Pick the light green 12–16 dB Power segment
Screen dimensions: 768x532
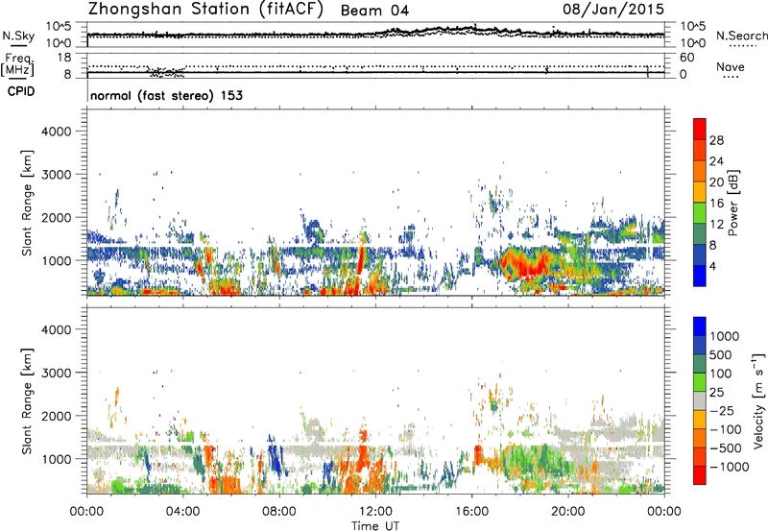(700, 213)
